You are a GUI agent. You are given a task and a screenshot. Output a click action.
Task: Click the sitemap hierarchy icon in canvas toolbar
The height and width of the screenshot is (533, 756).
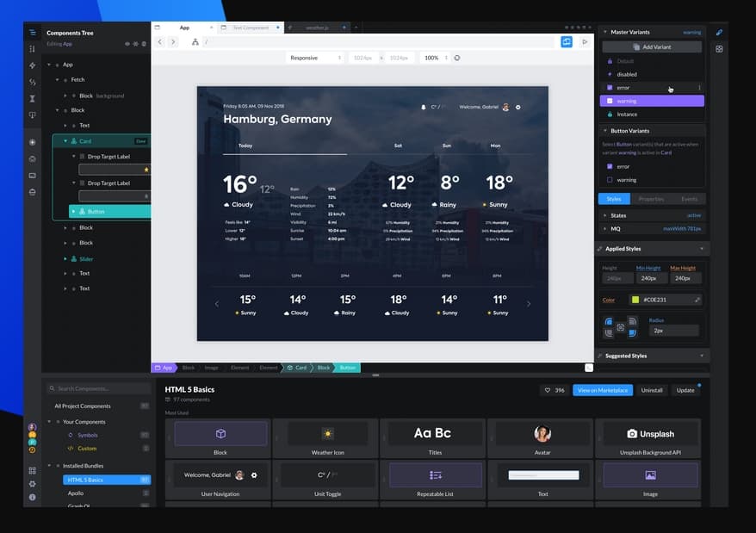click(195, 42)
